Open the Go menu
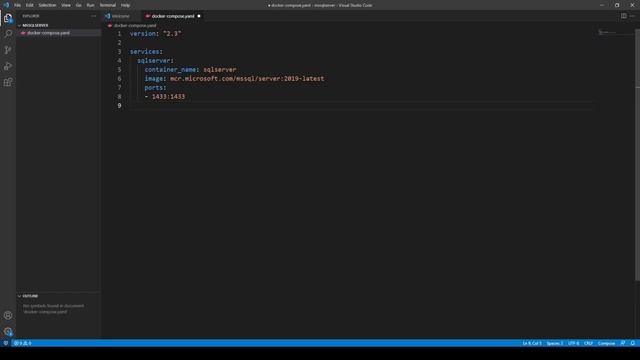The height and width of the screenshot is (360, 640). pos(79,5)
